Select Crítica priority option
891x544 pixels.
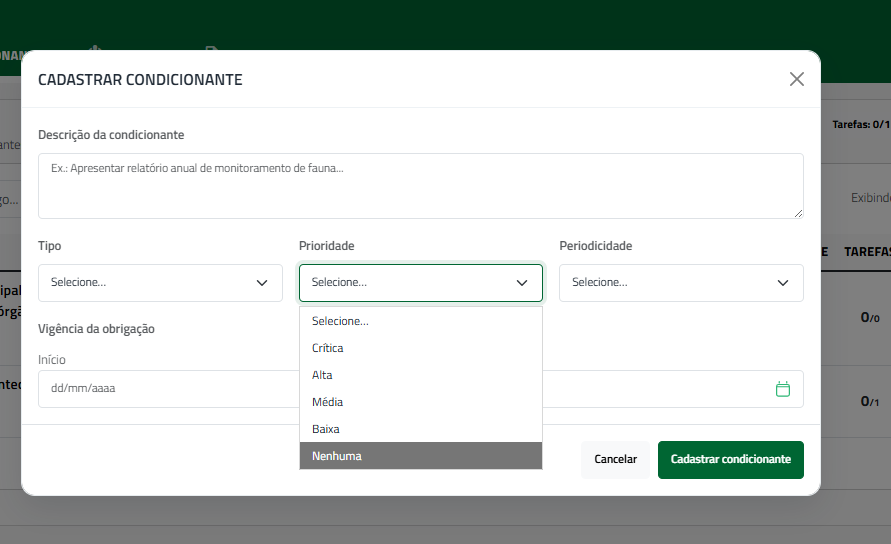[x=420, y=348]
